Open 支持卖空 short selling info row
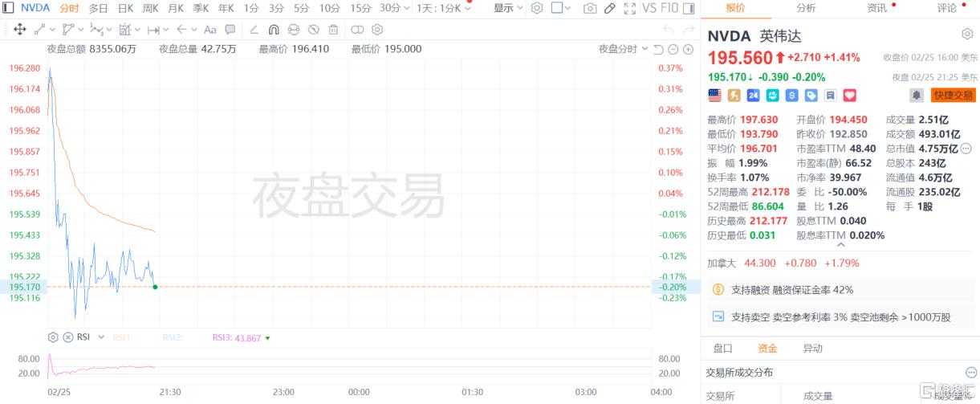Screen dimensions: 980x404 point(840,317)
